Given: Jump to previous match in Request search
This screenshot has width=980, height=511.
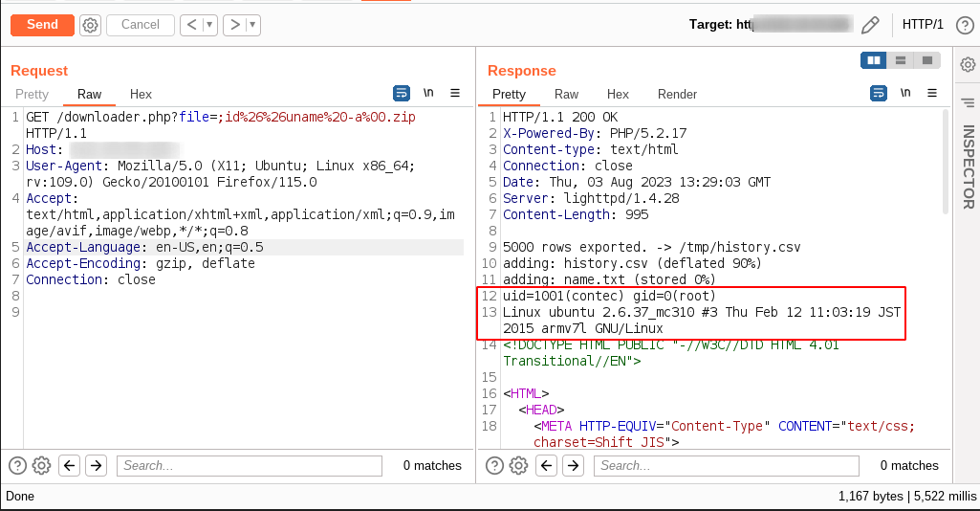Looking at the screenshot, I should (x=70, y=465).
